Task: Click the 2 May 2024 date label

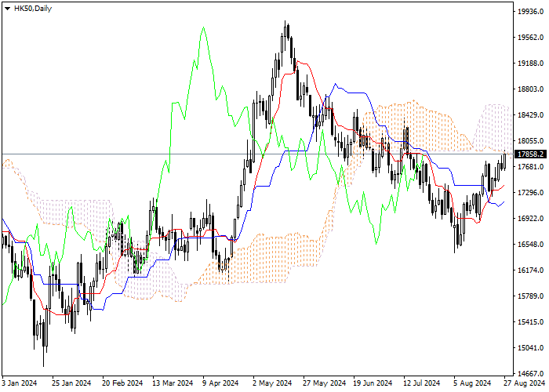Action: click(273, 383)
